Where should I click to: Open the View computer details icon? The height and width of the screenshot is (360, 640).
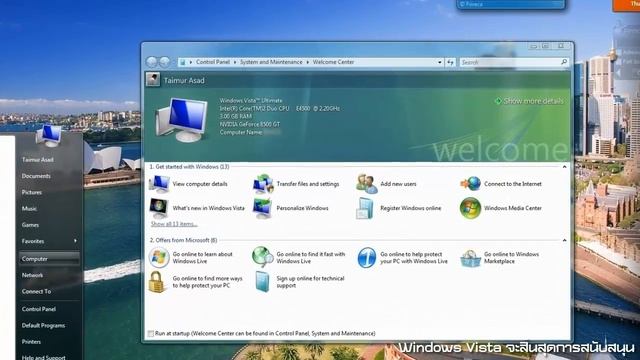point(159,184)
